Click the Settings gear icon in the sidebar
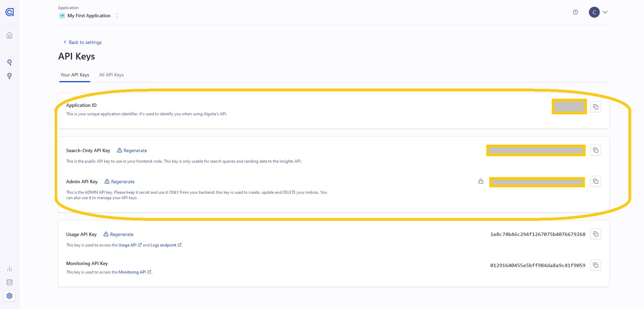The image size is (644, 309). [9, 295]
